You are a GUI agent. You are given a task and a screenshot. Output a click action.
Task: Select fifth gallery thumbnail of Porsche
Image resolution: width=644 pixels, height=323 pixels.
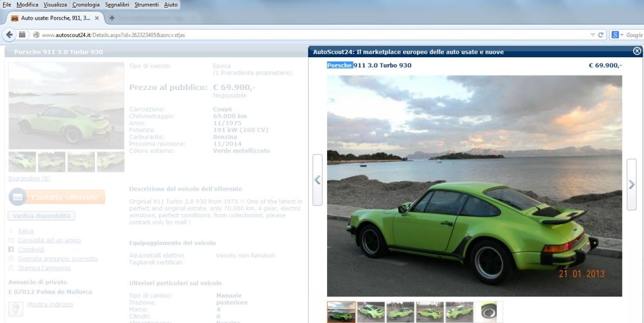pos(460,312)
